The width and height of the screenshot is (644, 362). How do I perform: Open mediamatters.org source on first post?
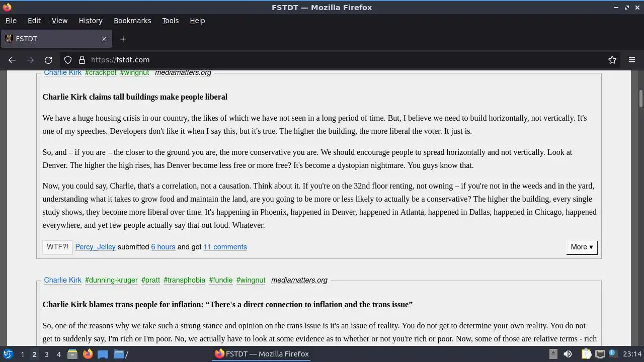point(183,73)
